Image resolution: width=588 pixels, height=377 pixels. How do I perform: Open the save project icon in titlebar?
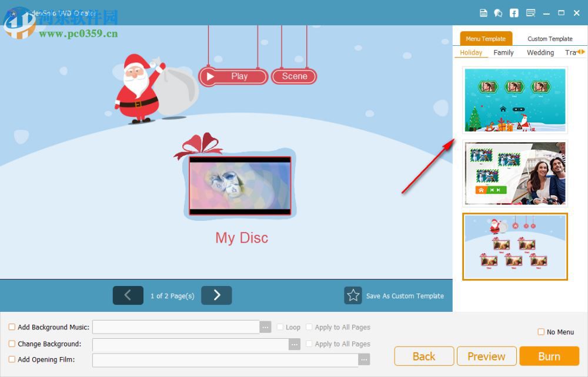coord(483,13)
